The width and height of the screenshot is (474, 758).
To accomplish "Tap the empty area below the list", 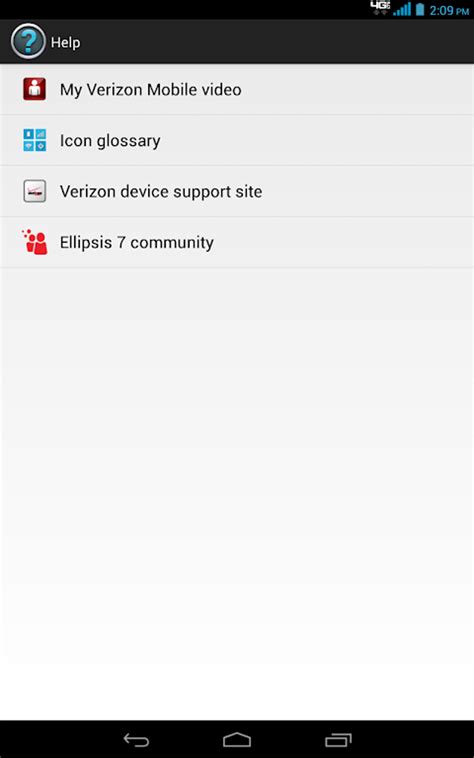I will (237, 493).
